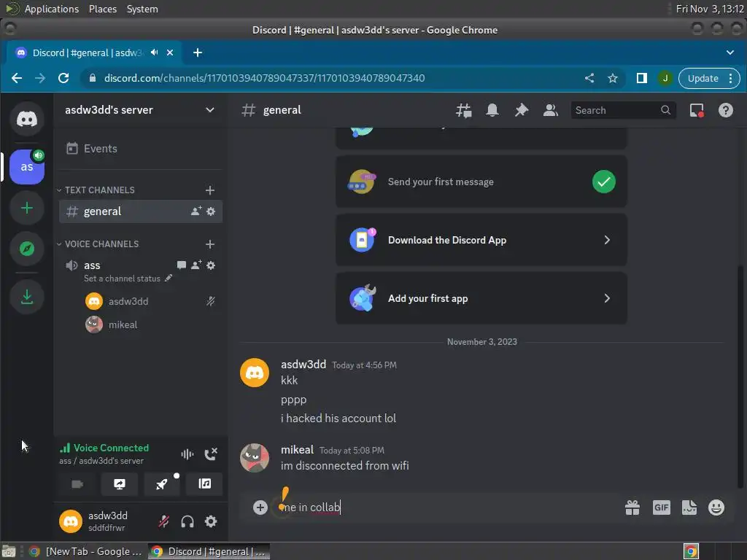This screenshot has width=747, height=560.
Task: Open user settings gear
Action: click(211, 521)
